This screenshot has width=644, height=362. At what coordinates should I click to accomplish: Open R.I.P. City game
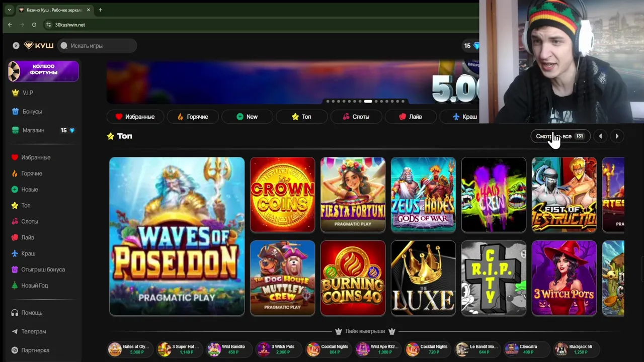coord(494,278)
